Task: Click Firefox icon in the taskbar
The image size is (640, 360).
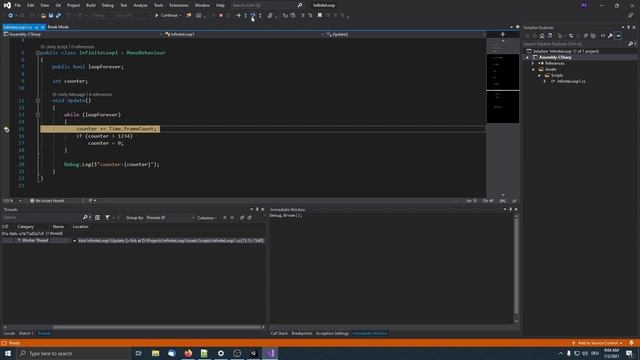Action: [x=188, y=353]
